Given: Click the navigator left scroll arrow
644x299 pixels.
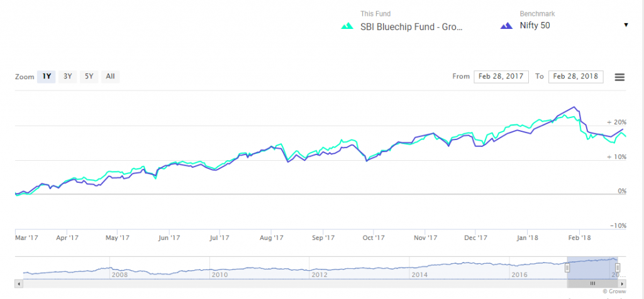Looking at the screenshot, I should [x=19, y=283].
